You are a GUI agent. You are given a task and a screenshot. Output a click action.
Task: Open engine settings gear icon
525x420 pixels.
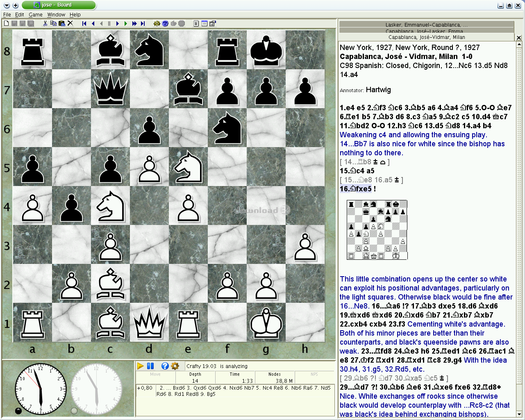pyautogui.click(x=175, y=366)
